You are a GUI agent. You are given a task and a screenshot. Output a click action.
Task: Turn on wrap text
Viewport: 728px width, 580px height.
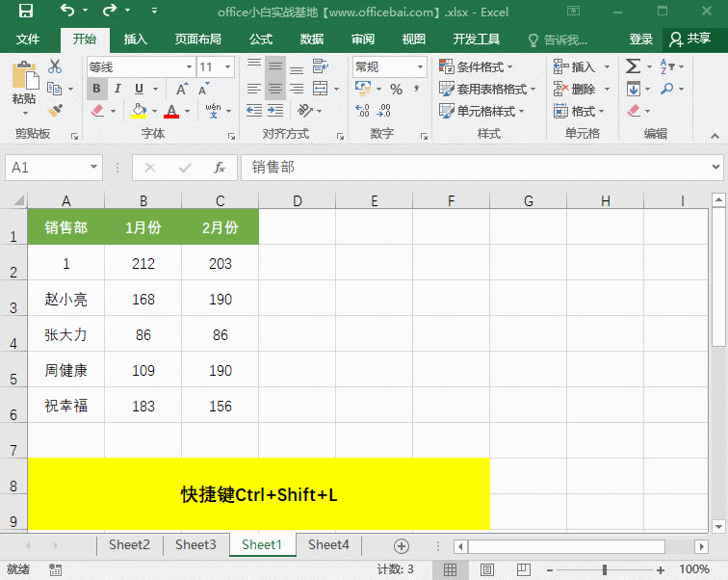321,66
